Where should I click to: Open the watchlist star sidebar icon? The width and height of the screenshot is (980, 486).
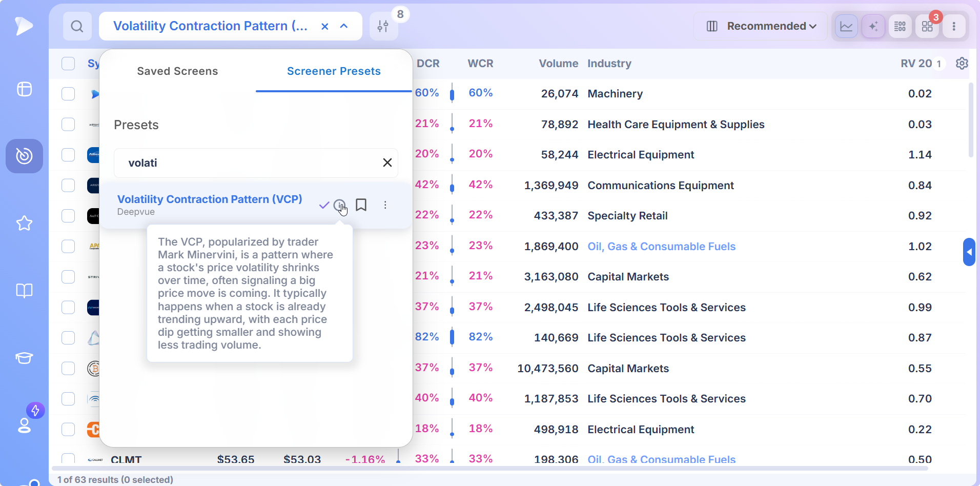[x=24, y=223]
